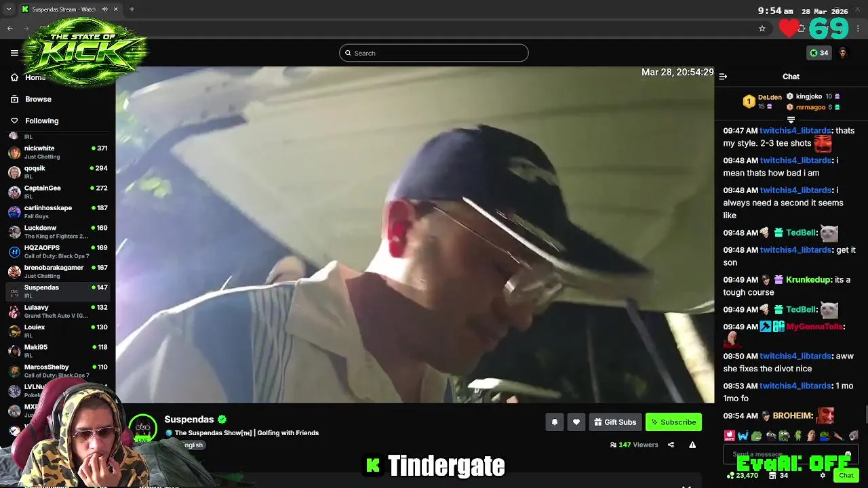Screen dimensions: 868x488
Task: Open the user profile avatar menu
Action: pos(843,53)
